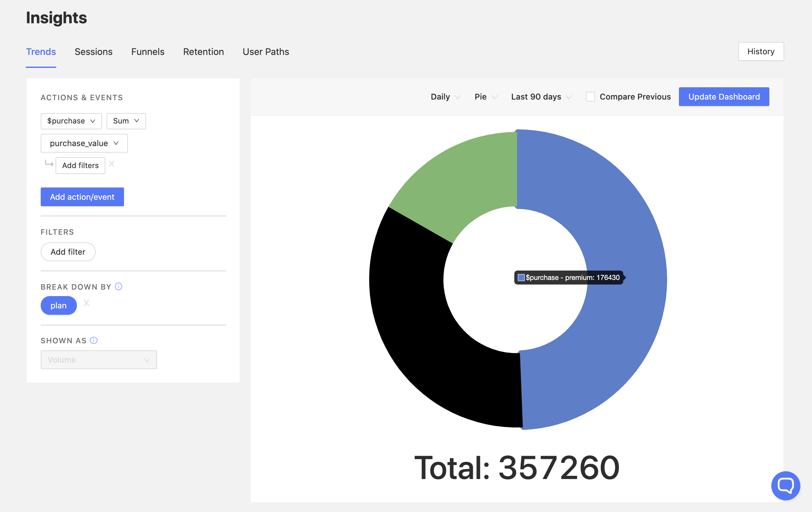
Task: Click the info icon next to Break Down By
Action: [119, 286]
